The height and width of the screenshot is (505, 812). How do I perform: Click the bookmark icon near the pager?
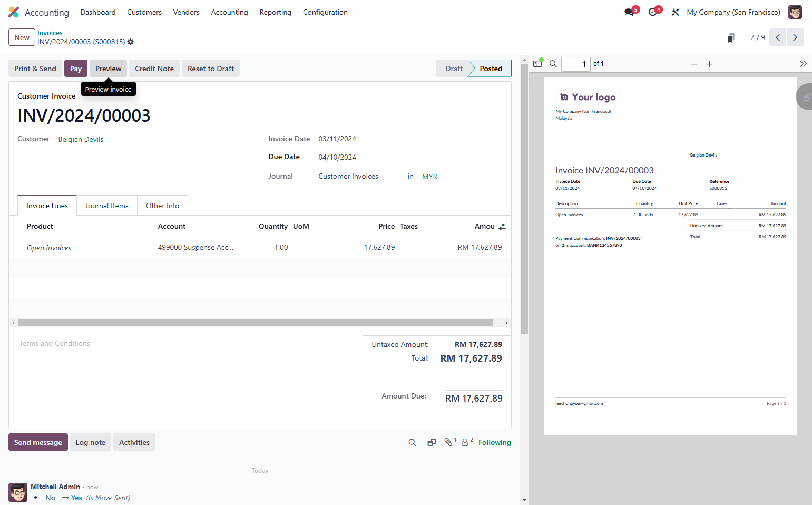(x=731, y=38)
